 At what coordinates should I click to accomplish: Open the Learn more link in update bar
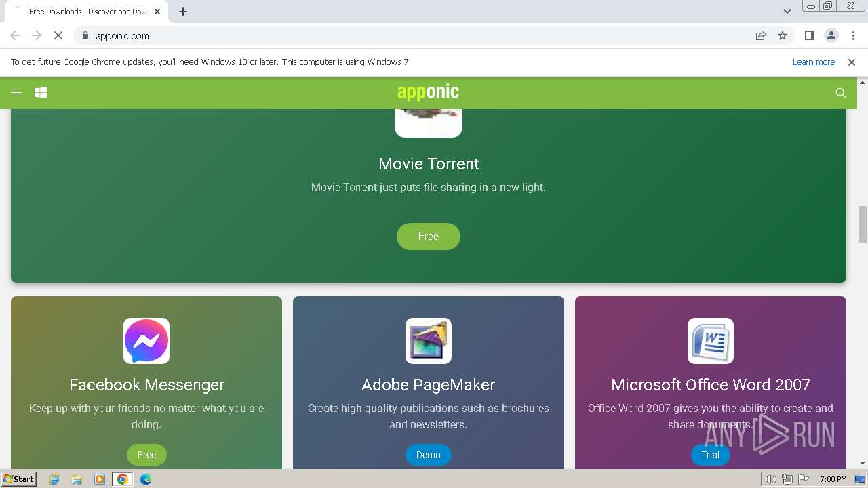coord(814,62)
